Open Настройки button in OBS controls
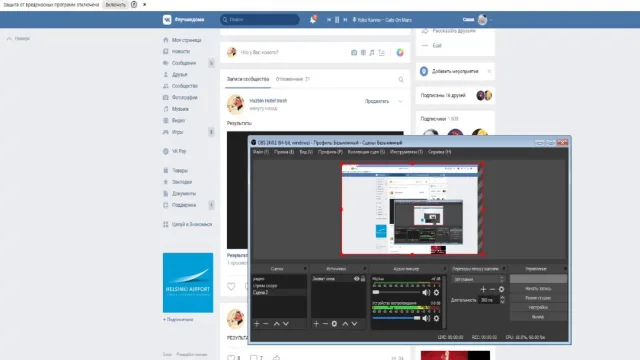This screenshot has height=360, width=640. pos(538,307)
